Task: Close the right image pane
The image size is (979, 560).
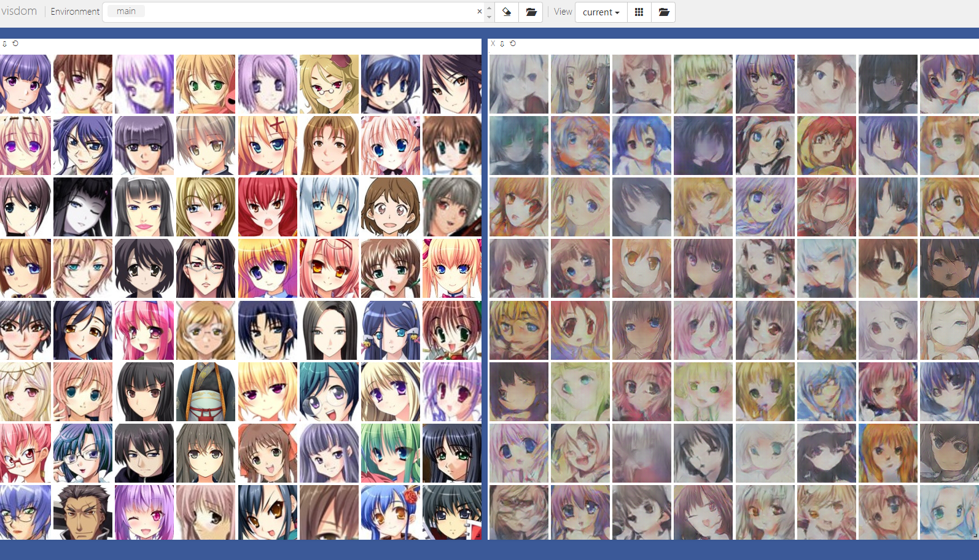Action: click(x=493, y=44)
